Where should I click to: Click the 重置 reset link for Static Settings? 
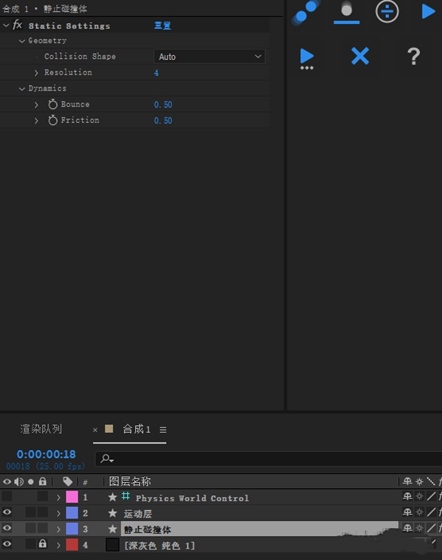point(162,26)
